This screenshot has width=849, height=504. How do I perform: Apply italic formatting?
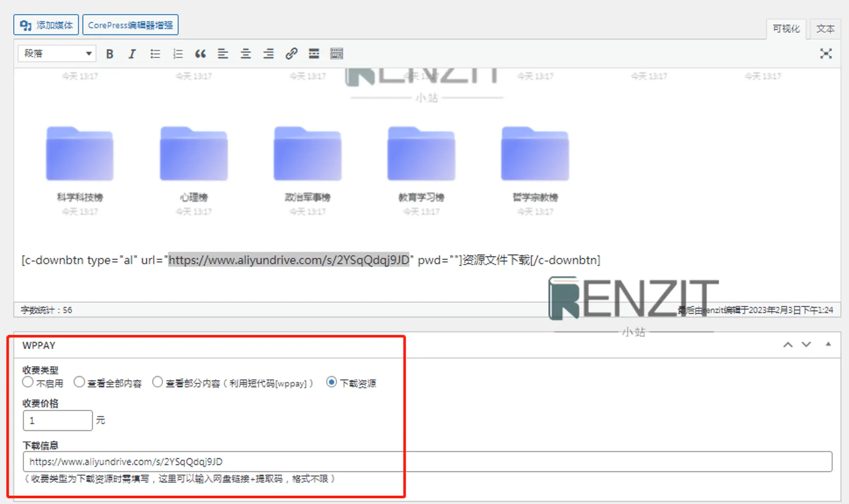click(132, 54)
